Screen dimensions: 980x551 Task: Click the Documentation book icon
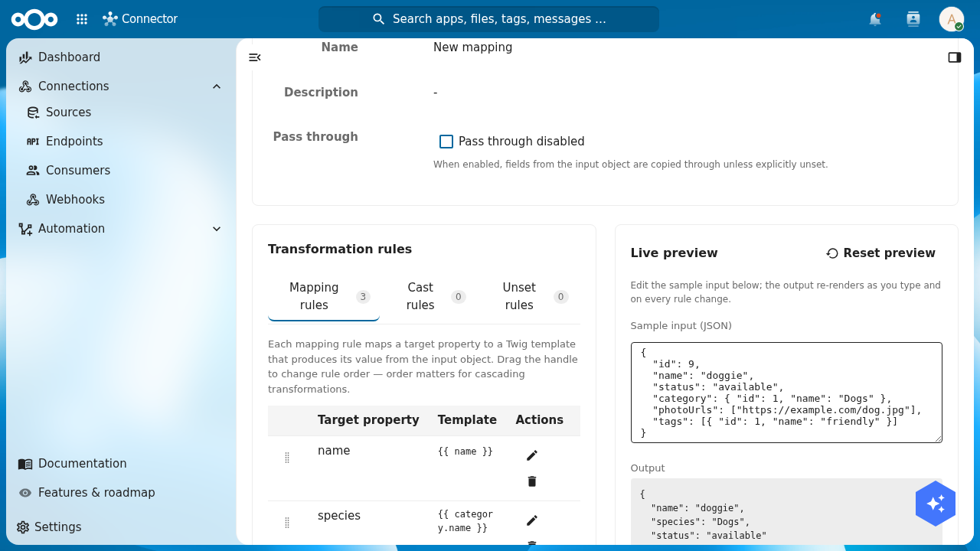point(25,464)
